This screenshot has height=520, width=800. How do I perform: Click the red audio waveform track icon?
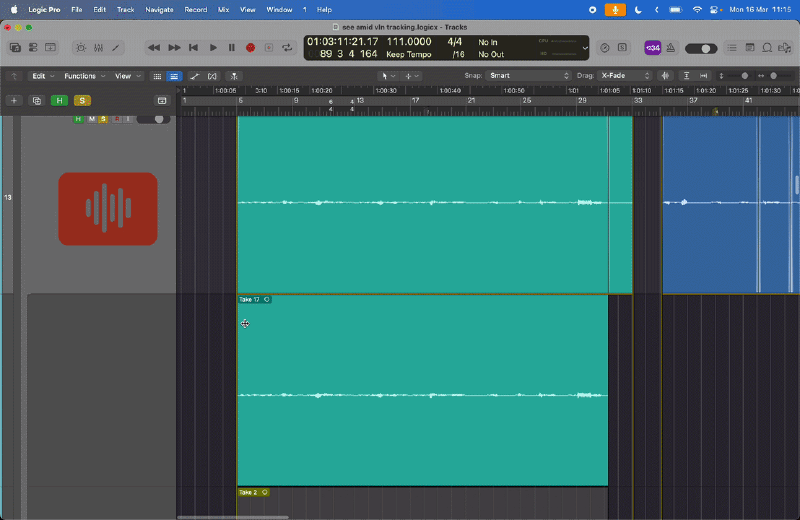[108, 209]
